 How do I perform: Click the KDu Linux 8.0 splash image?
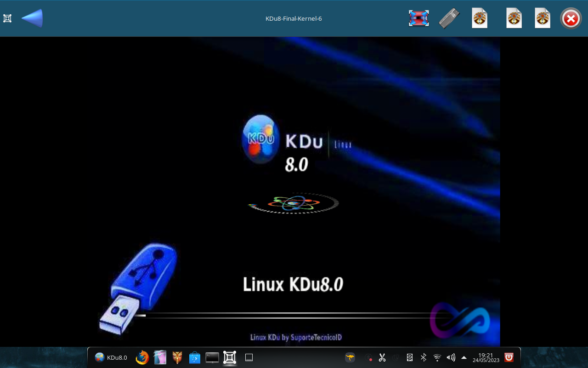(294, 192)
